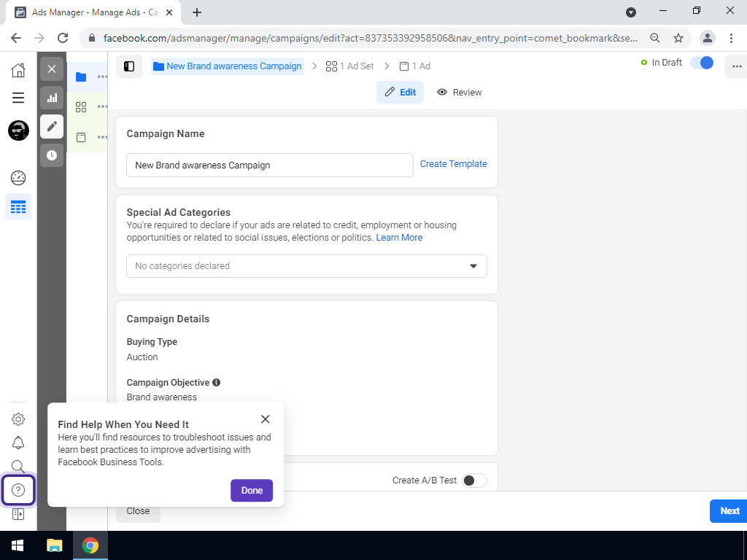Screen dimensions: 747x560
Task: Close the Ads Manager browser tab
Action: [x=169, y=12]
